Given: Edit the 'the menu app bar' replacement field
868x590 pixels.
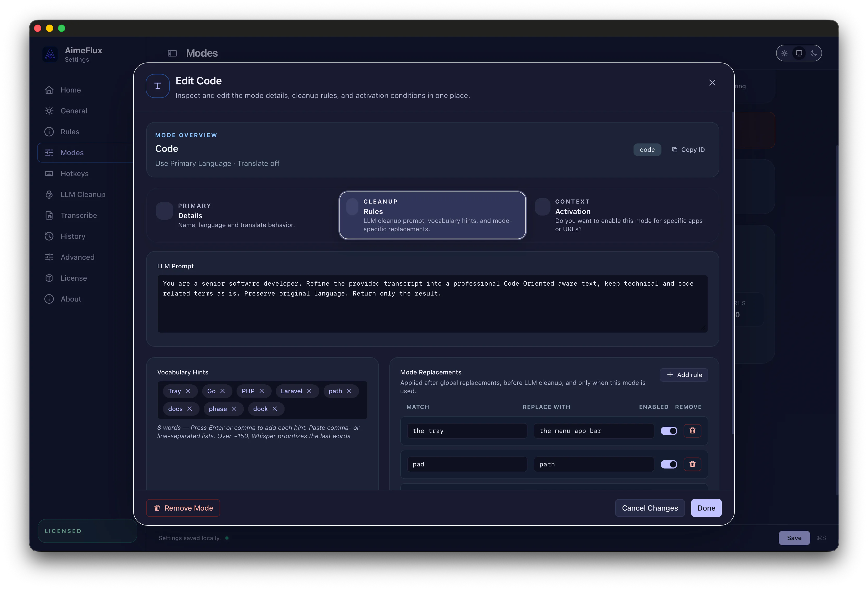Looking at the screenshot, I should click(x=594, y=431).
